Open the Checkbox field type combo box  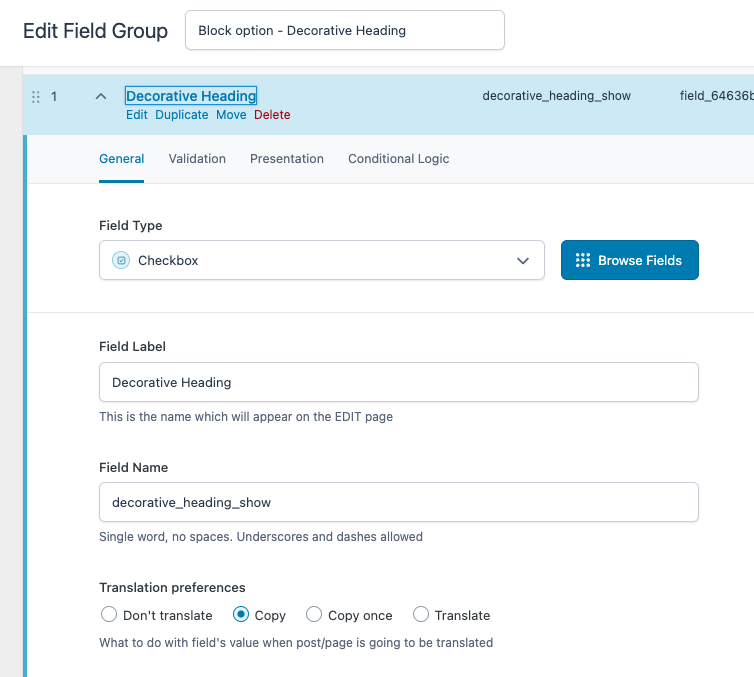(322, 260)
